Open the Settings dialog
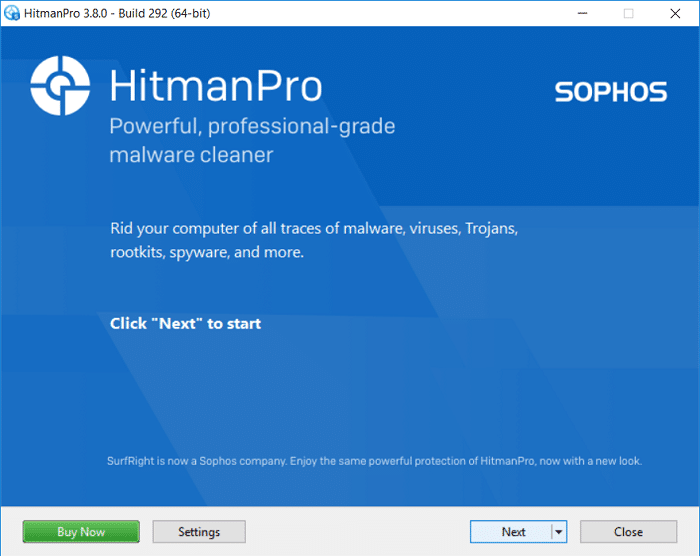700x556 pixels. point(198,532)
